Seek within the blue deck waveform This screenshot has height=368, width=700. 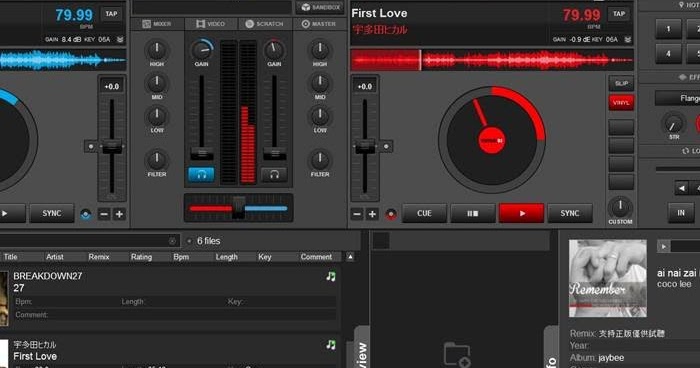click(x=63, y=60)
